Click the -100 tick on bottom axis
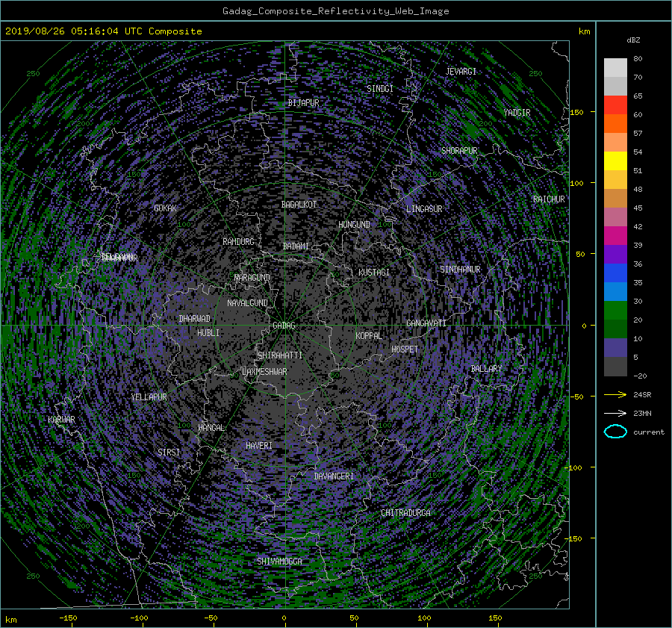This screenshot has height=628, width=672. [139, 618]
